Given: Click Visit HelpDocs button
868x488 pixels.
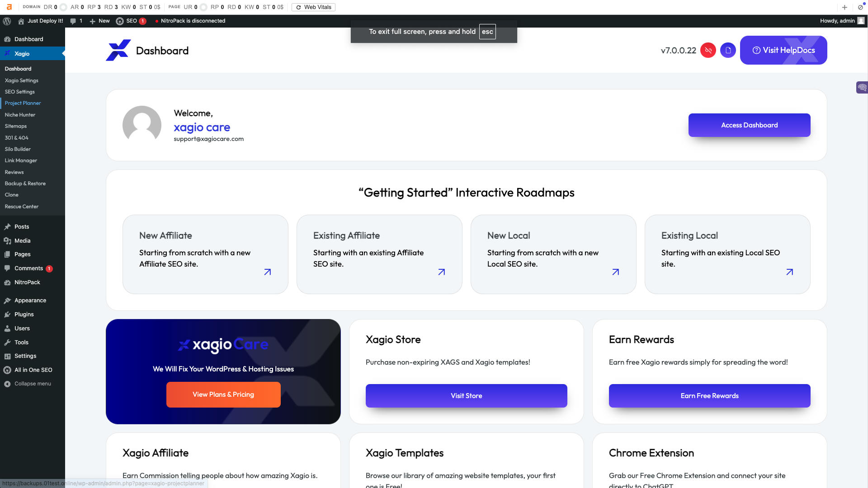Looking at the screenshot, I should click(x=783, y=50).
